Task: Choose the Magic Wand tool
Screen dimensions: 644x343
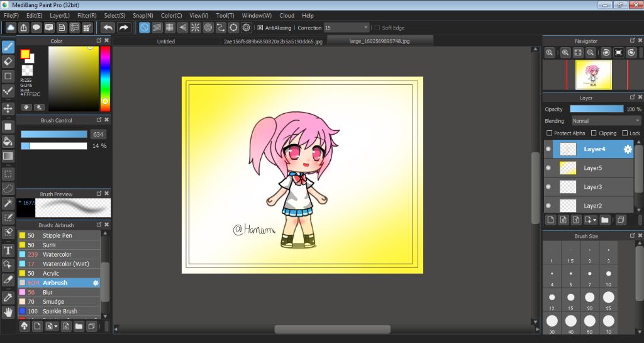Action: pos(8,203)
